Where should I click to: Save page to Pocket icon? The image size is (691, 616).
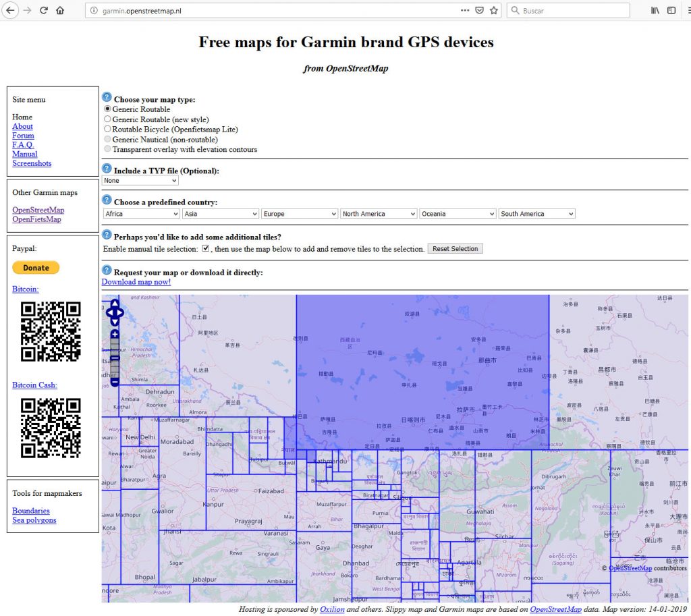[x=480, y=11]
